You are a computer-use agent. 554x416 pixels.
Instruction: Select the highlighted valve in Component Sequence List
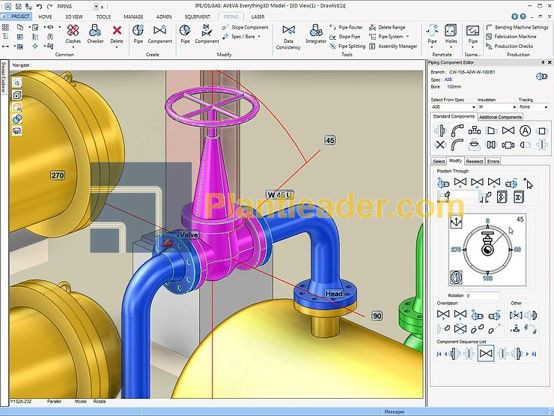click(x=486, y=353)
